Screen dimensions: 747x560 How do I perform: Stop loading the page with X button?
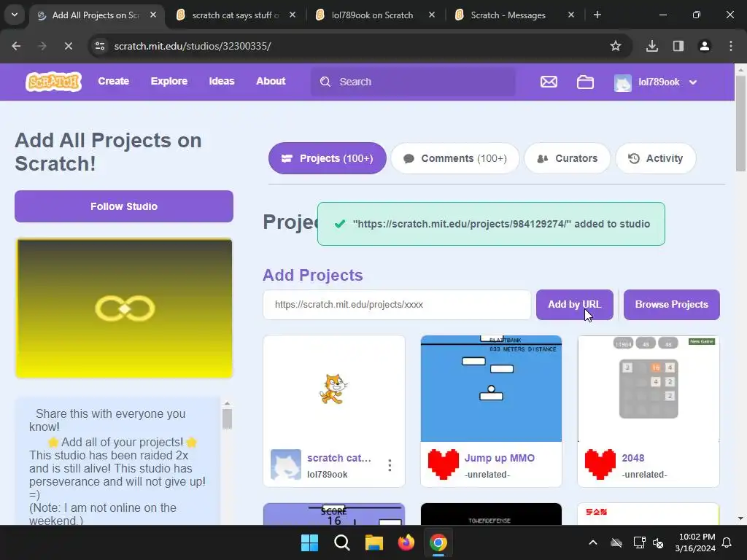click(x=68, y=46)
